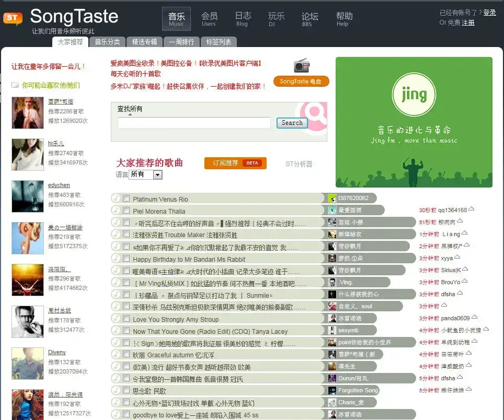Click note icon for Love You Strongly Amy Stroup

point(116,319)
